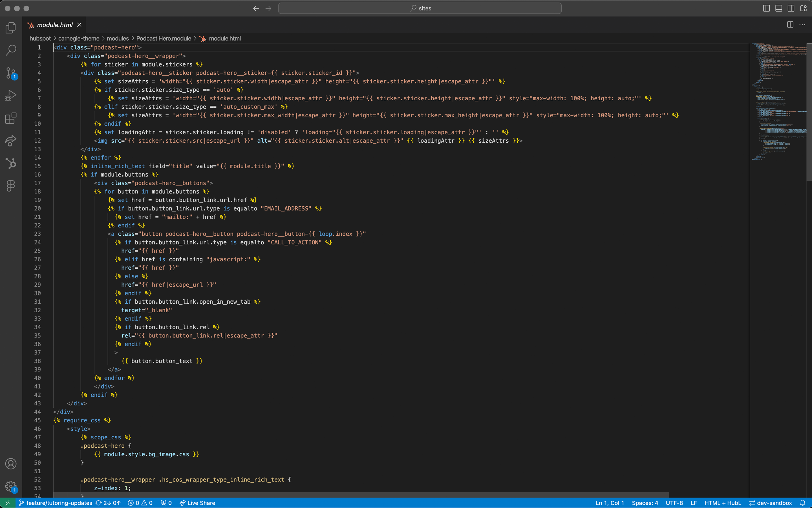Open the HubSpot sidebar icon
This screenshot has width=812, height=508.
click(11, 163)
